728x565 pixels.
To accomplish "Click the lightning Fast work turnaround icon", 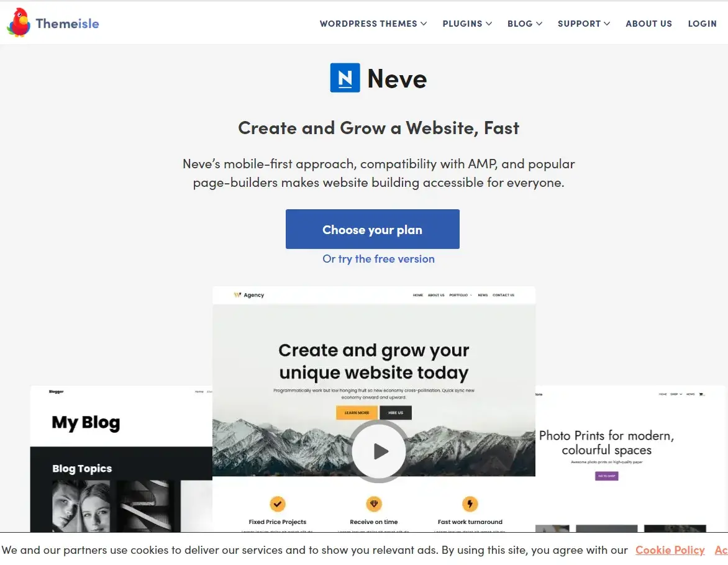I will [470, 504].
